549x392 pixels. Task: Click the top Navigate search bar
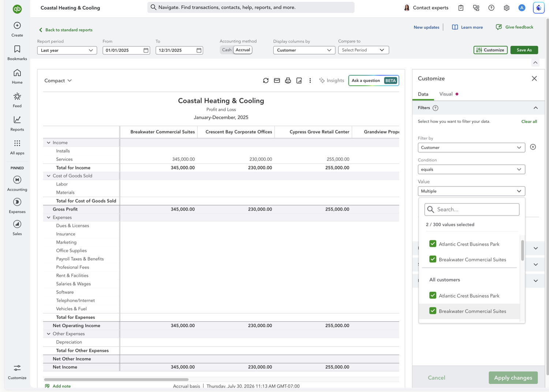tap(251, 7)
